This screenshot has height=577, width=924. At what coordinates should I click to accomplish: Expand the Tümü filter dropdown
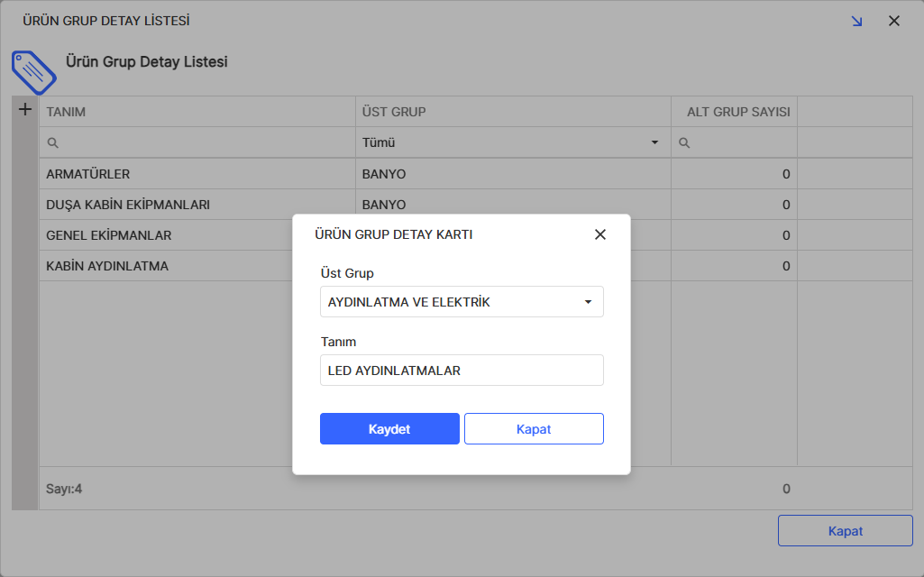[x=511, y=142]
